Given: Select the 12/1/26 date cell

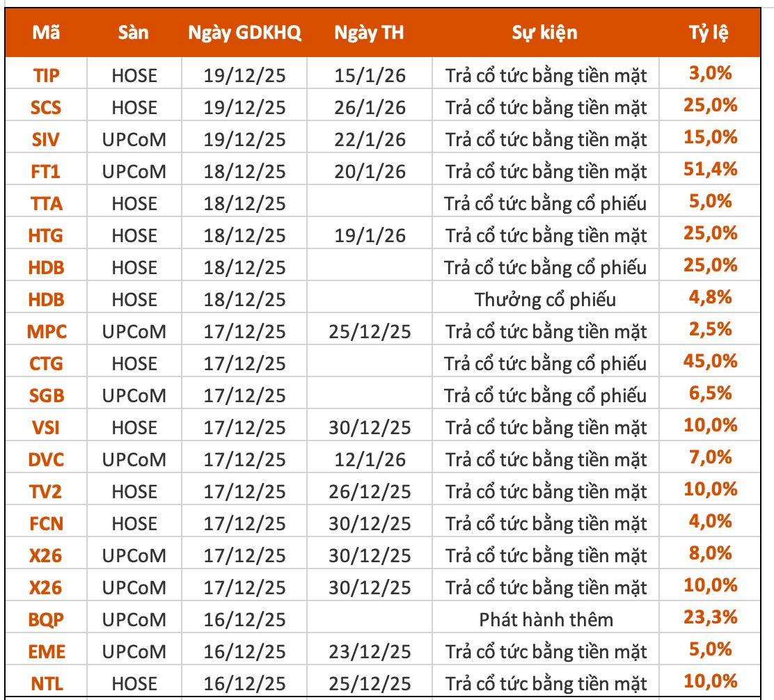Looking at the screenshot, I should click(369, 460).
